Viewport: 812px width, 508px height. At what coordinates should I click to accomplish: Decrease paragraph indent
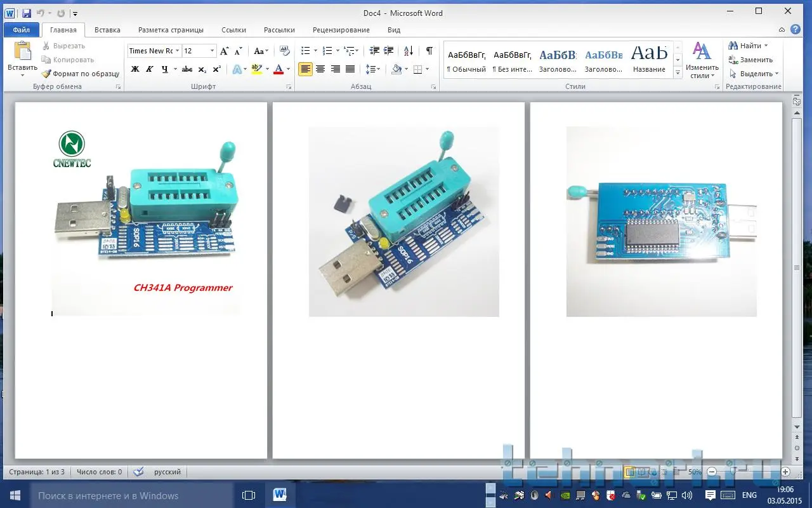pos(374,51)
